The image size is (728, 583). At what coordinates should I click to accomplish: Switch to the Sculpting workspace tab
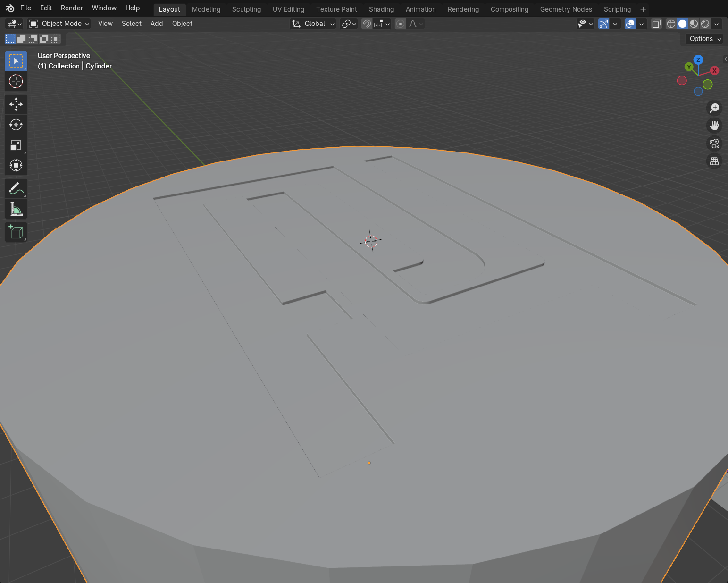coord(246,9)
